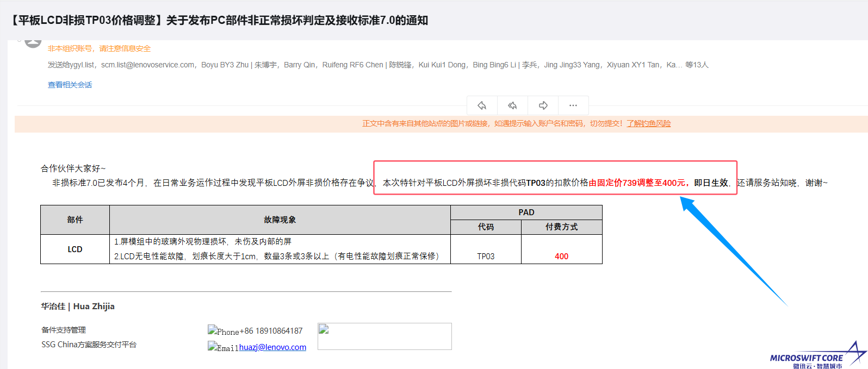
Task: Click the reply arrow icon
Action: (x=482, y=105)
